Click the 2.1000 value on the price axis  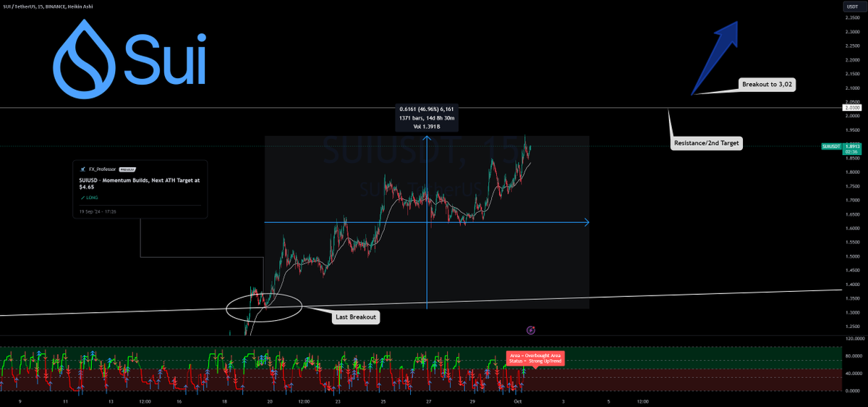851,87
